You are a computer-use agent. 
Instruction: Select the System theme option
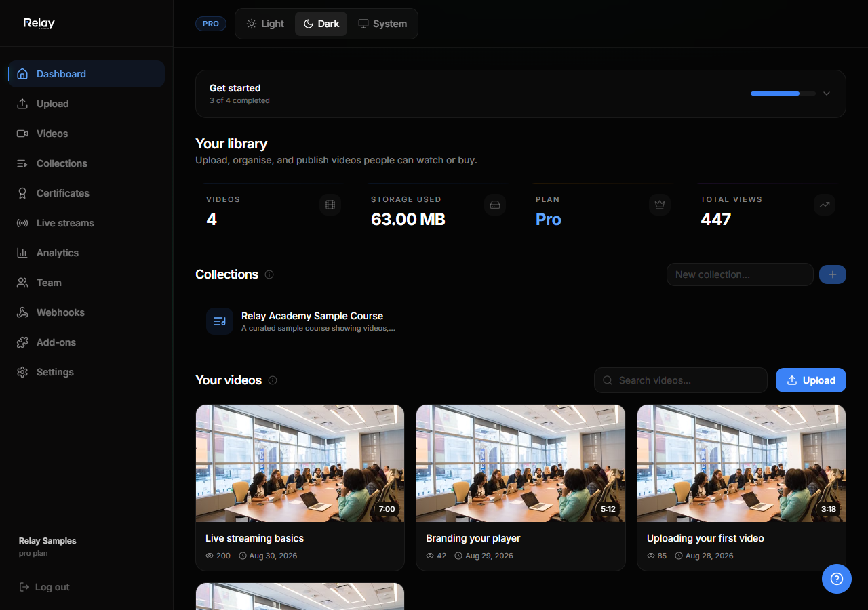tap(382, 24)
